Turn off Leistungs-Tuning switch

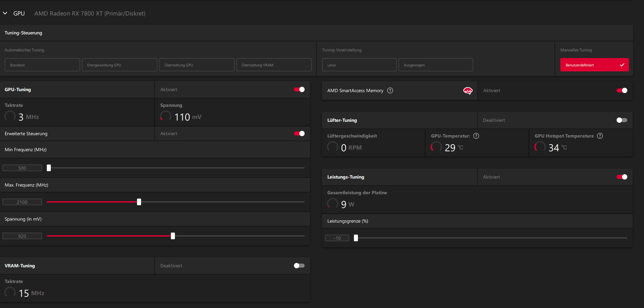622,177
